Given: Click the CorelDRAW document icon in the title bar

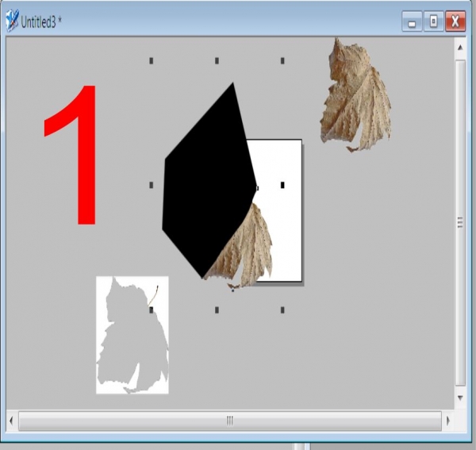Looking at the screenshot, I should [12, 21].
